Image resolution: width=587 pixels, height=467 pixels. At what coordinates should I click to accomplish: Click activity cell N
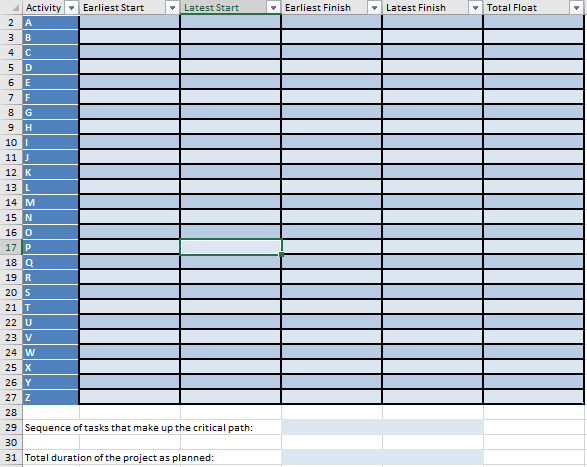click(x=51, y=217)
